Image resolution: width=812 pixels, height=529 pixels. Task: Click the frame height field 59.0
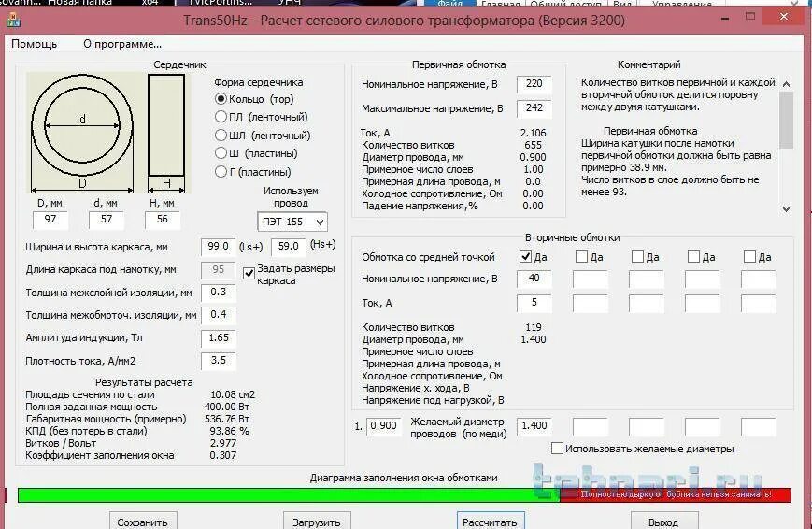click(289, 247)
